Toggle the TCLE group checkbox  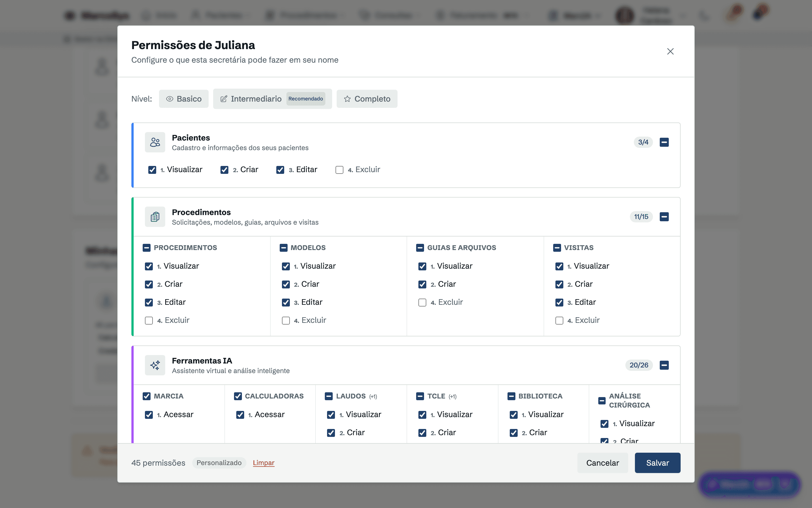(x=420, y=396)
